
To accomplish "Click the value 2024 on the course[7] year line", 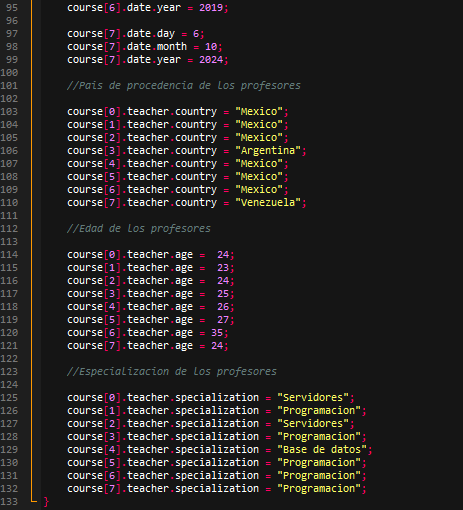I will point(211,60).
